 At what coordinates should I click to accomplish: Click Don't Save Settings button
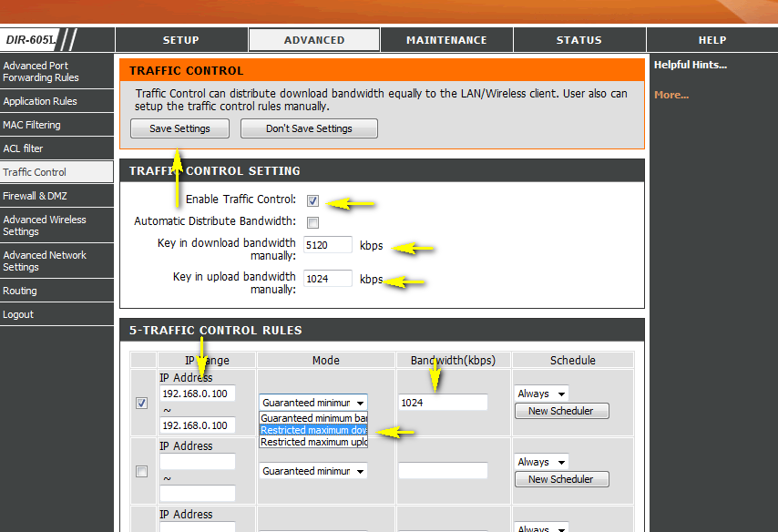pyautogui.click(x=309, y=128)
